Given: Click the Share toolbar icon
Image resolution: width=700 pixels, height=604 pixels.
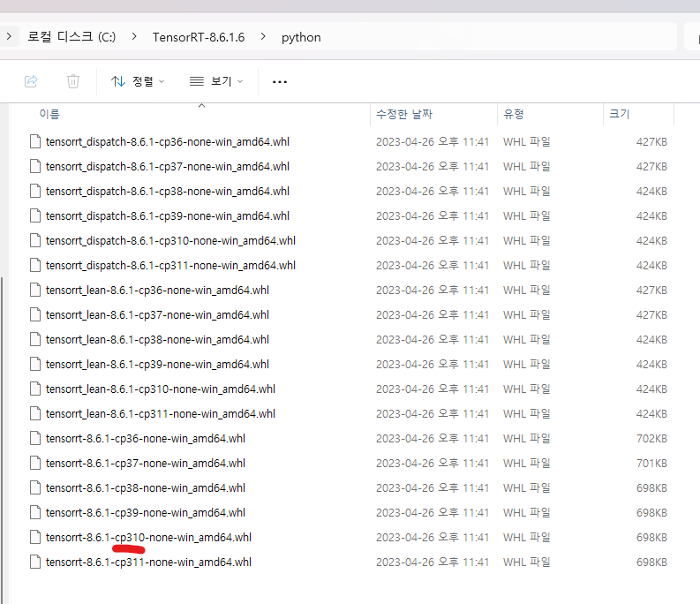Looking at the screenshot, I should pyautogui.click(x=31, y=81).
